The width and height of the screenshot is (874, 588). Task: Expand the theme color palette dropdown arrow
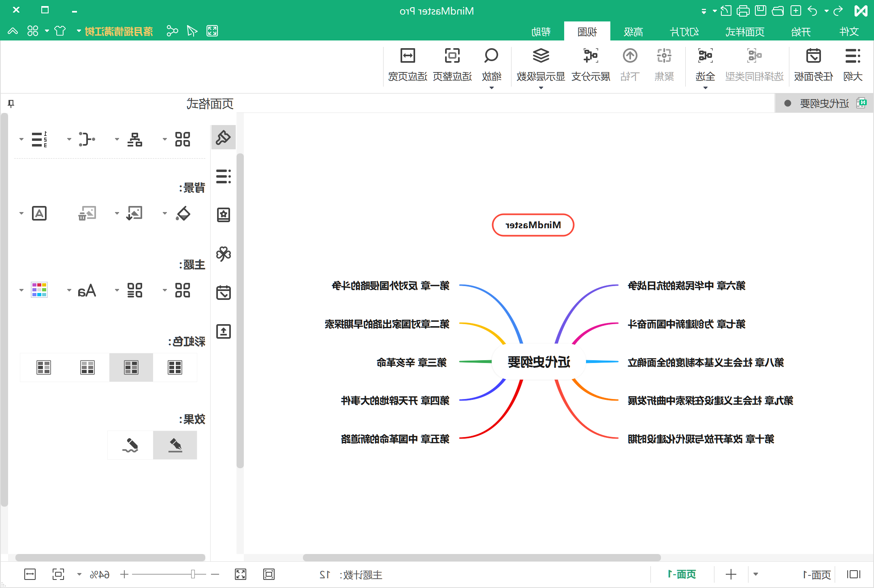(21, 290)
